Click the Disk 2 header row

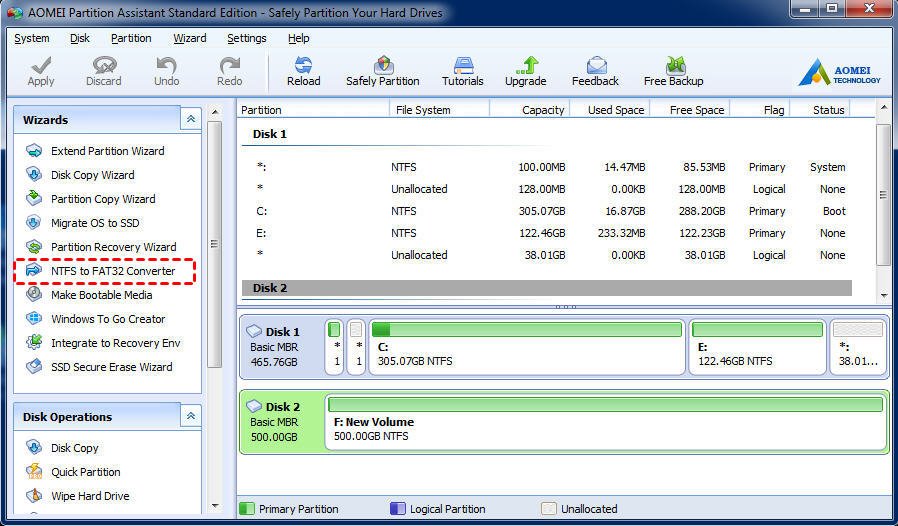click(547, 288)
